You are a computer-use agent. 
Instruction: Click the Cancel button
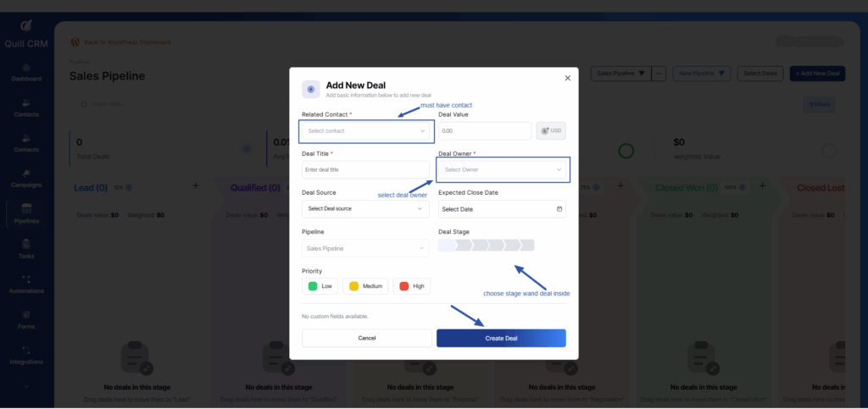click(366, 338)
